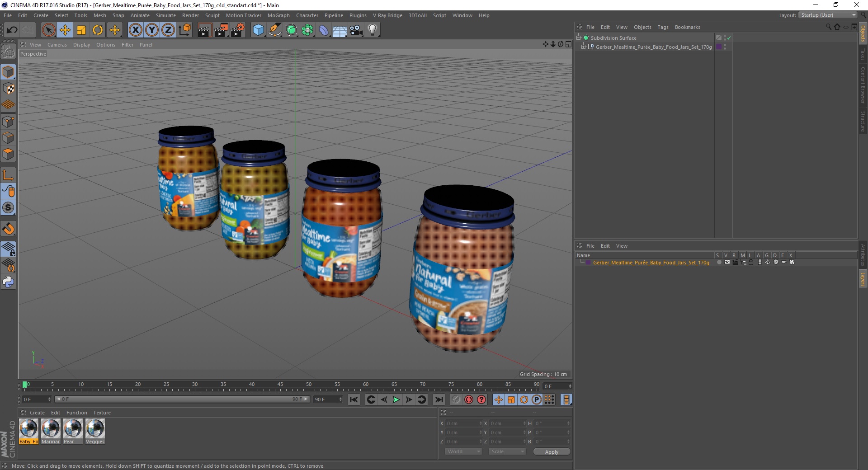Add a Floor environment object
Image resolution: width=868 pixels, height=470 pixels.
(x=340, y=30)
